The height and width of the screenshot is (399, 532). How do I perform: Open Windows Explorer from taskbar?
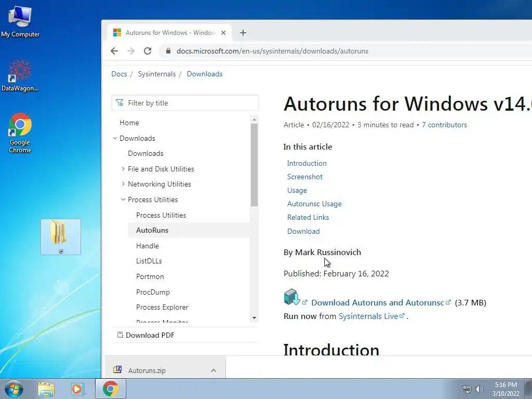coord(46,389)
